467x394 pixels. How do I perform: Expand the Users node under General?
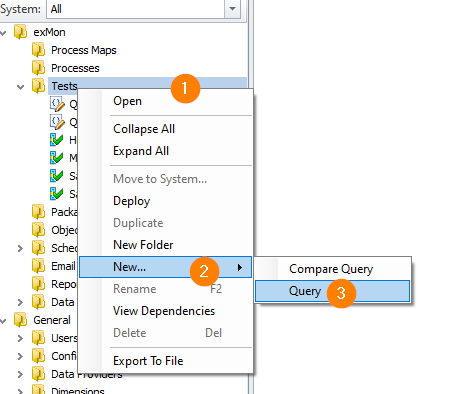[20, 339]
